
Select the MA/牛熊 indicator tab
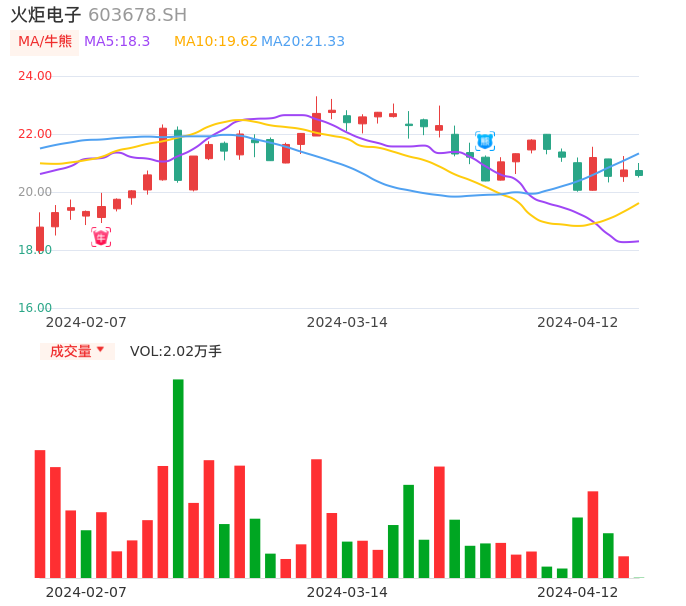point(45,42)
